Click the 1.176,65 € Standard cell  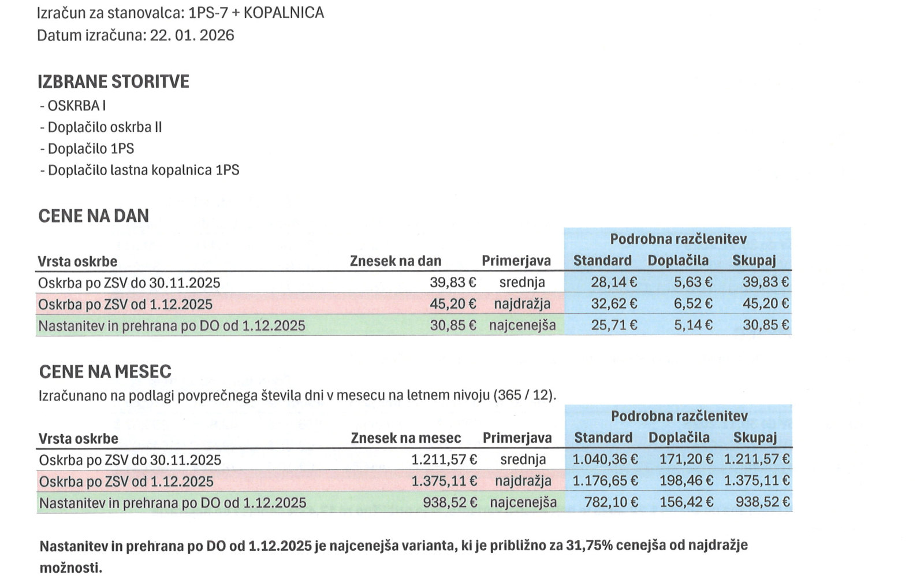pos(605,481)
